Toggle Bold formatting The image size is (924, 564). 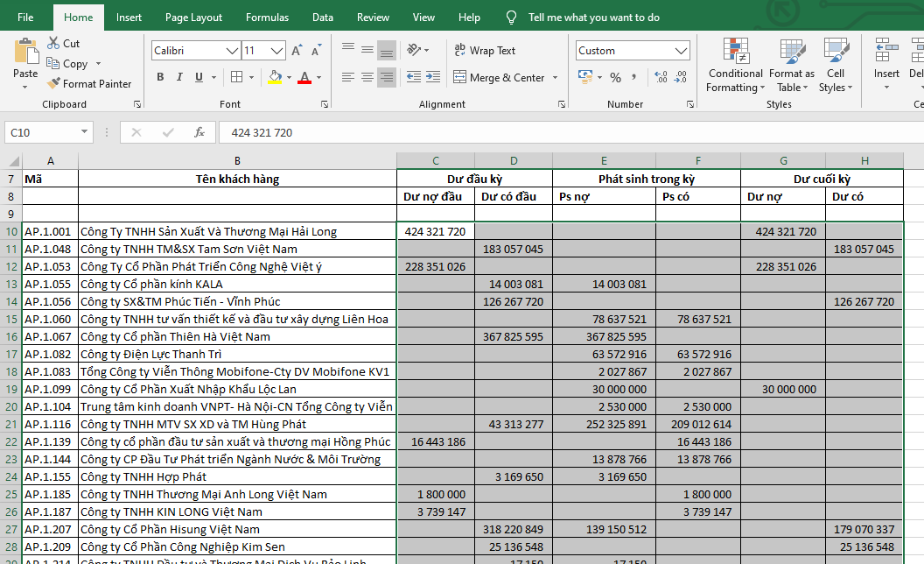coord(160,77)
